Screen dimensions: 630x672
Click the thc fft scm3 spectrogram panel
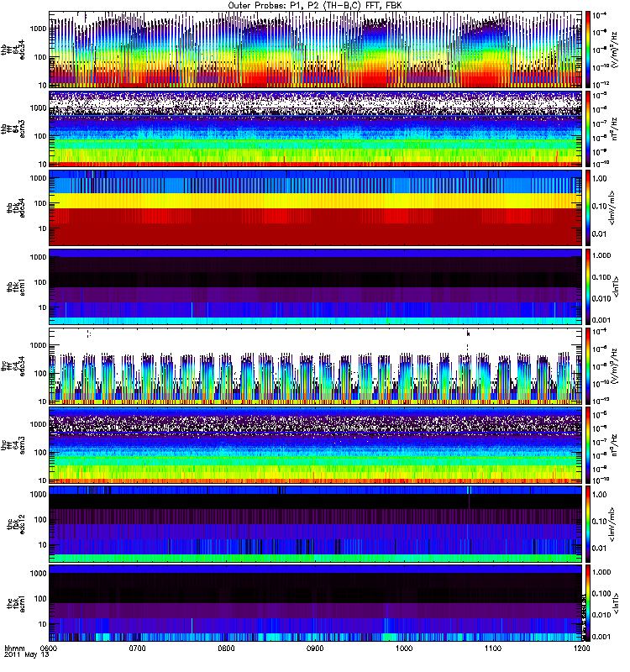[315, 444]
